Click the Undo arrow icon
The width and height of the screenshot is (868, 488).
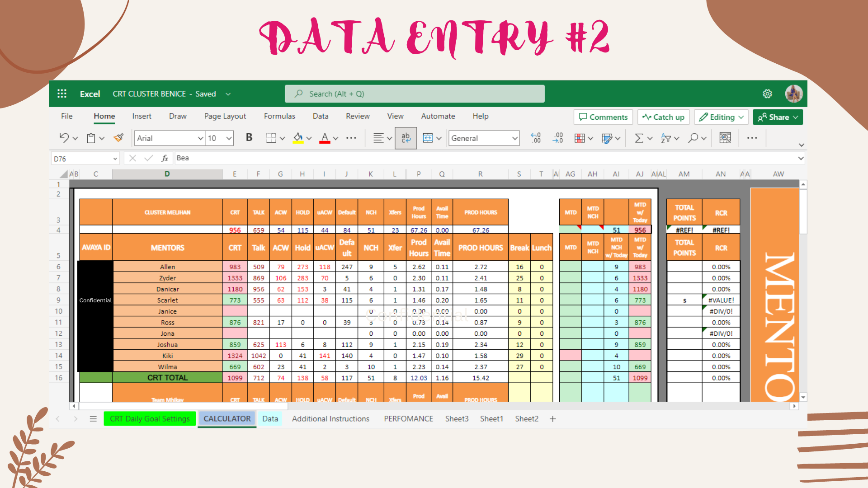point(64,138)
